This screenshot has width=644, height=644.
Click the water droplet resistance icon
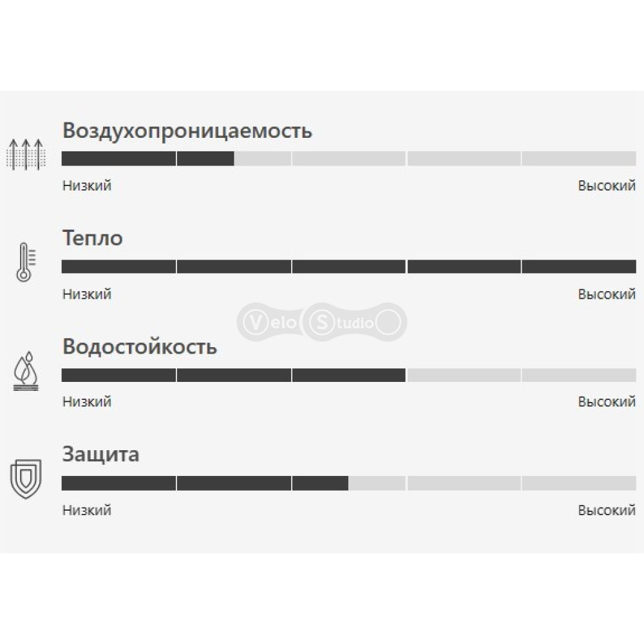tap(26, 370)
